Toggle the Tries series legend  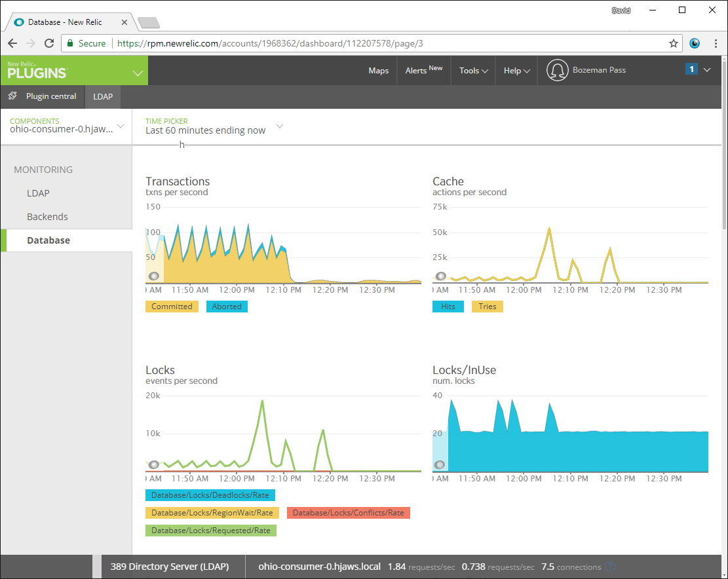(487, 307)
